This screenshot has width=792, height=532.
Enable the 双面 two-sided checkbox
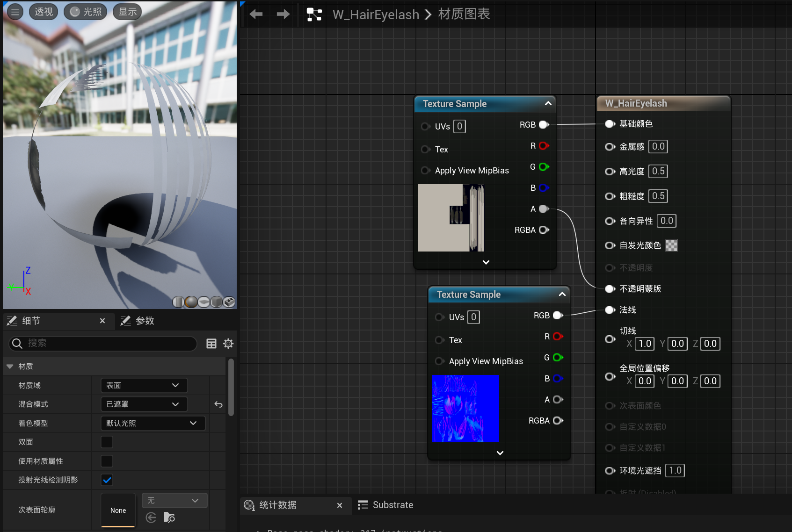107,442
